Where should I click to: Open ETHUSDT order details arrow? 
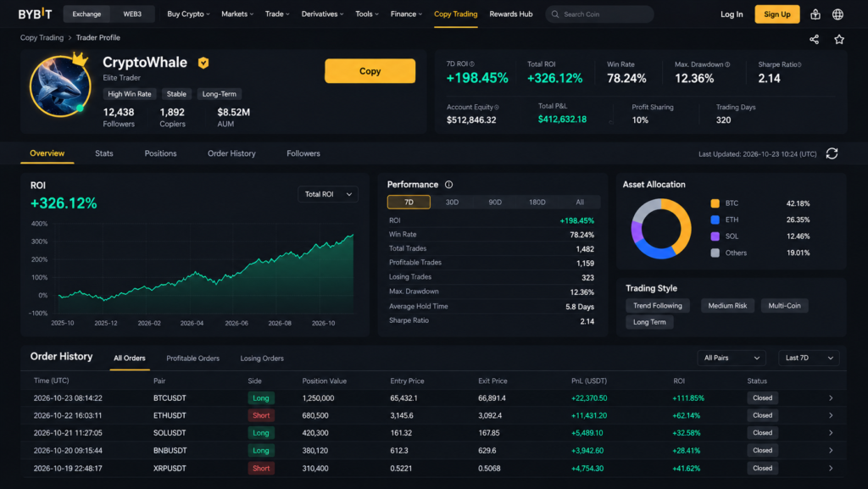(x=831, y=415)
